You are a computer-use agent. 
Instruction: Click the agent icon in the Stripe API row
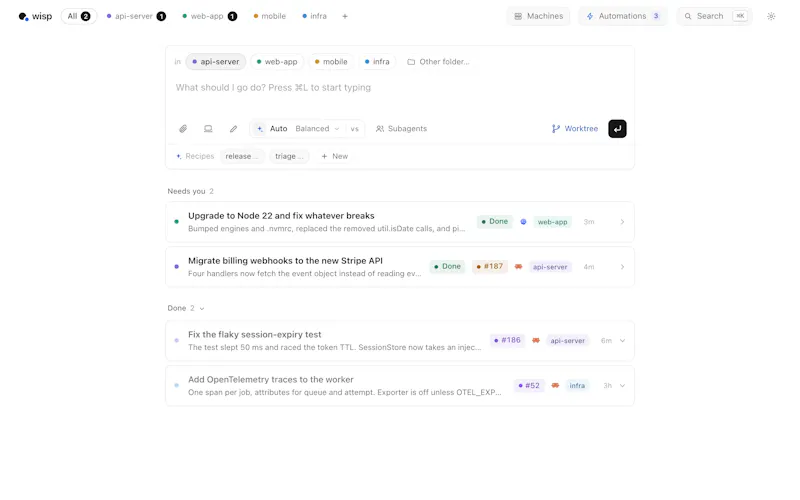pyautogui.click(x=518, y=267)
